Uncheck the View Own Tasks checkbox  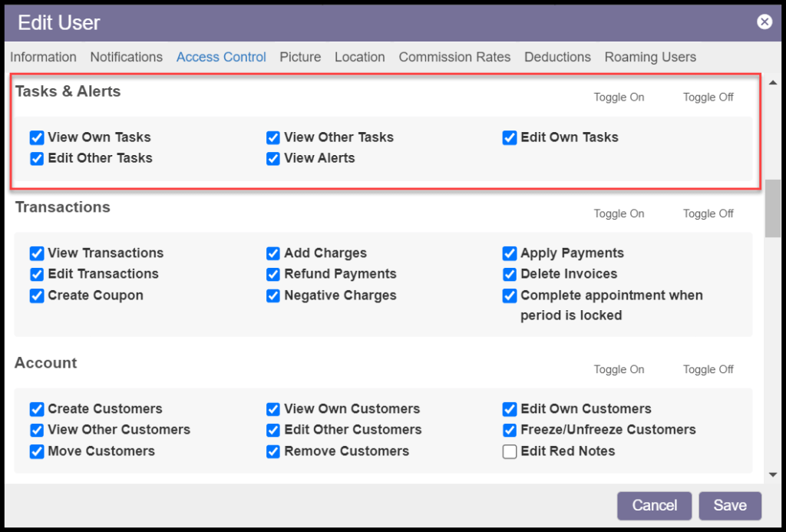pos(37,137)
